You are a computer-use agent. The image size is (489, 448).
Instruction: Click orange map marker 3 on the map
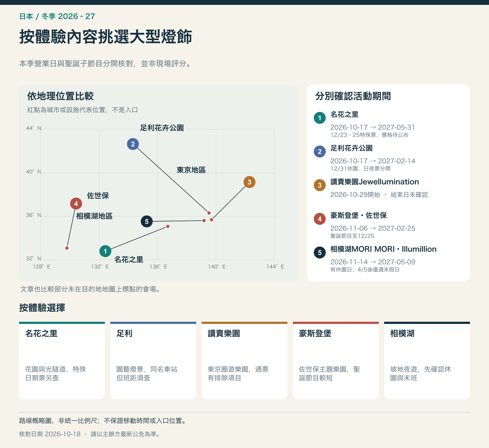[249, 182]
